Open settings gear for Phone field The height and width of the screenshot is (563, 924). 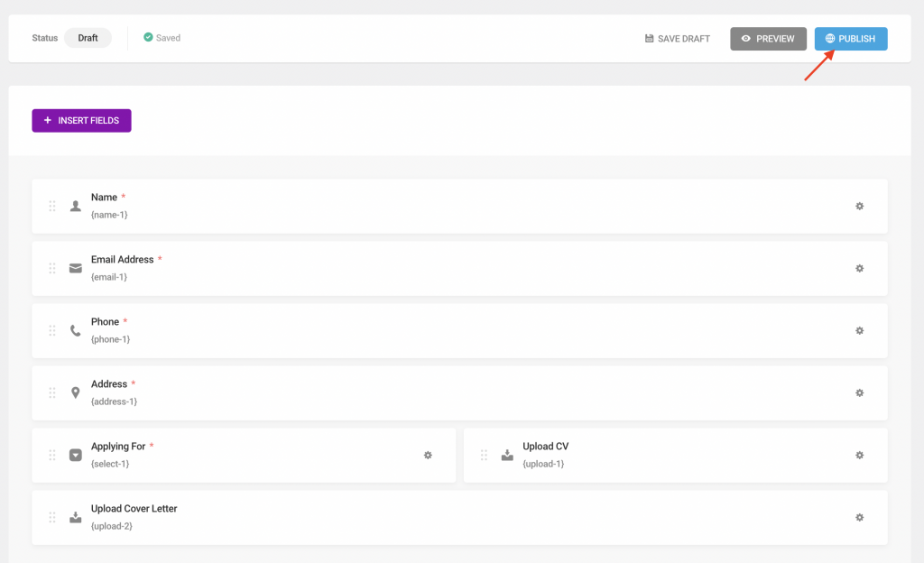pyautogui.click(x=859, y=331)
